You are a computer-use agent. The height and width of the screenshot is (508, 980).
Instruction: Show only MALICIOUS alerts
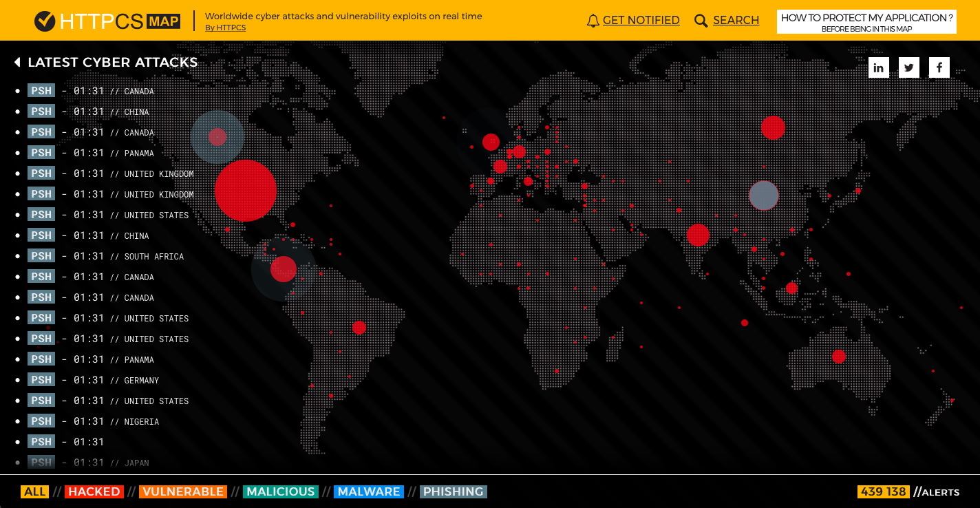coord(281,491)
